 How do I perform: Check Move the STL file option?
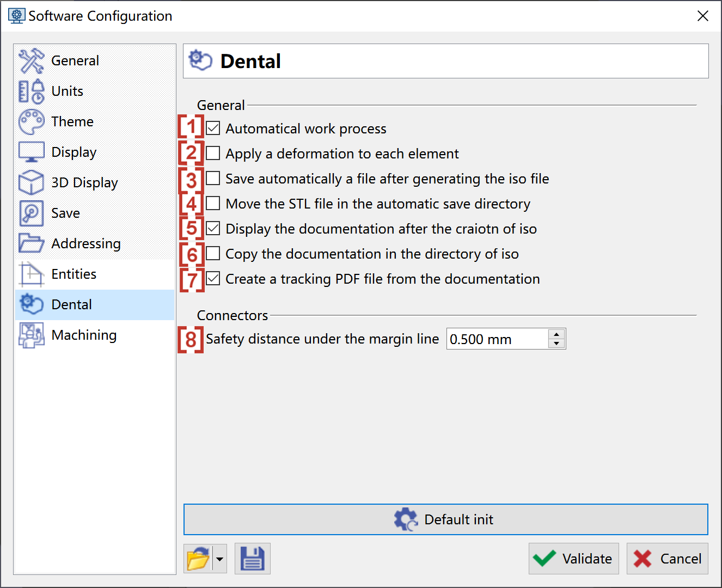213,204
